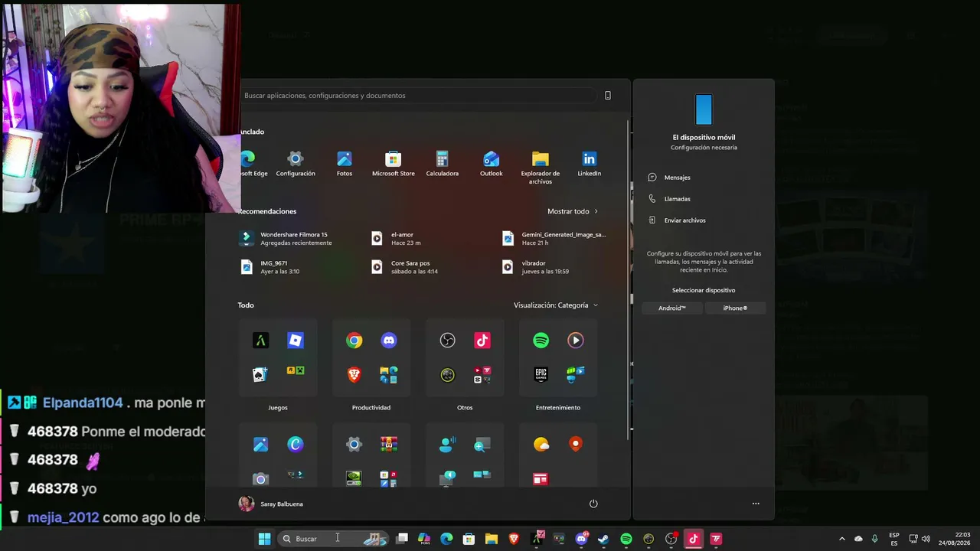Open Microsoft Edge from the taskbar

446,539
